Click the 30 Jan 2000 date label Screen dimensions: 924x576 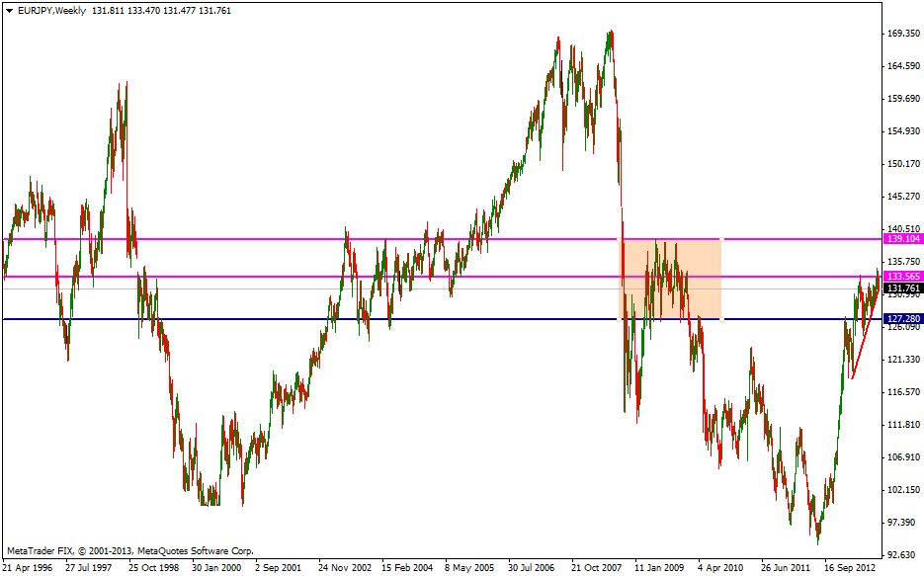pyautogui.click(x=215, y=568)
